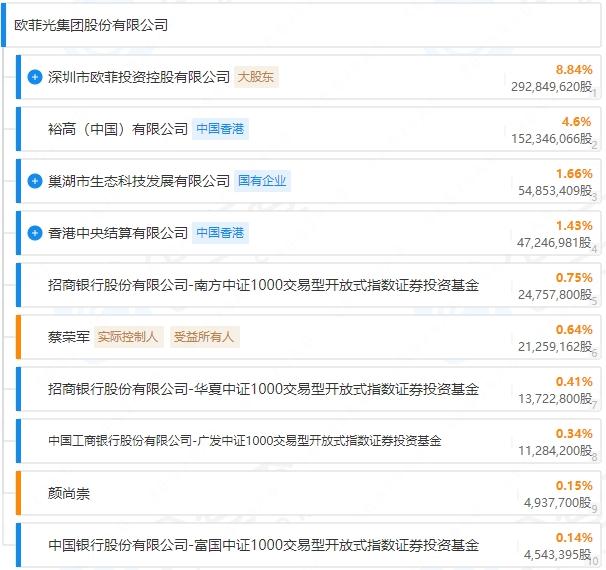Click the 4,937,700股 share count
606x570 pixels.
coord(558,502)
